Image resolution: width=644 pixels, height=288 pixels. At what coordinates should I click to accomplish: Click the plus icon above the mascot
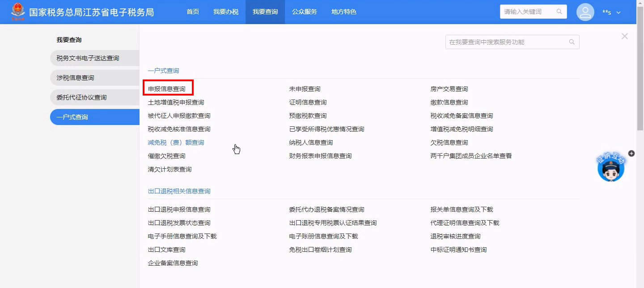(x=631, y=153)
